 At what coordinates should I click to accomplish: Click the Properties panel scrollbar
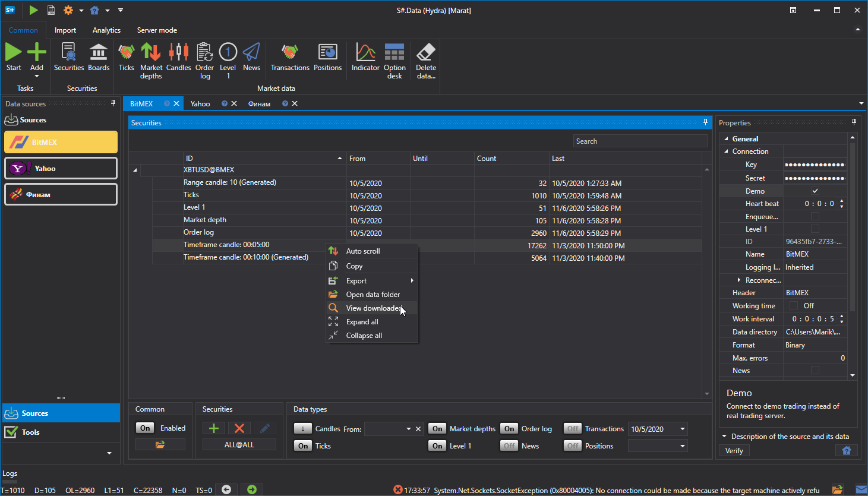pyautogui.click(x=853, y=226)
